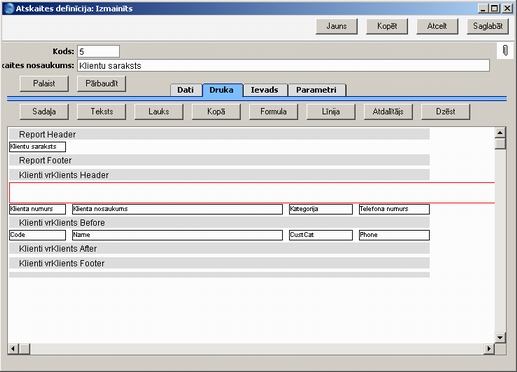
Task: Insert a formula with Formula button
Action: 273,111
